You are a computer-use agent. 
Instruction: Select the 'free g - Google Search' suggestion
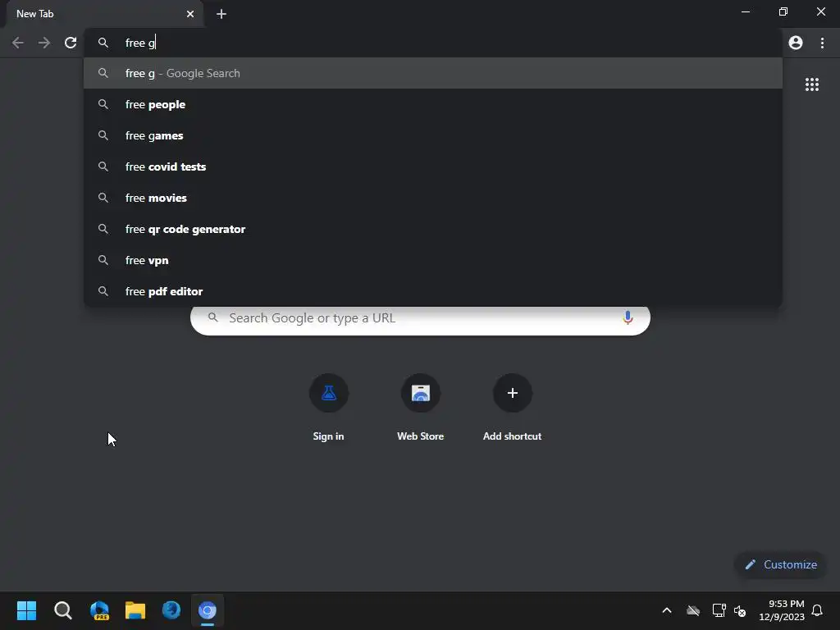click(x=433, y=73)
